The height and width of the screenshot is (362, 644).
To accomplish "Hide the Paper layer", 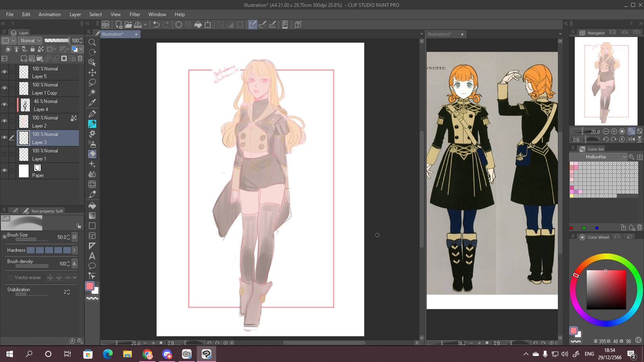I will click(4, 171).
